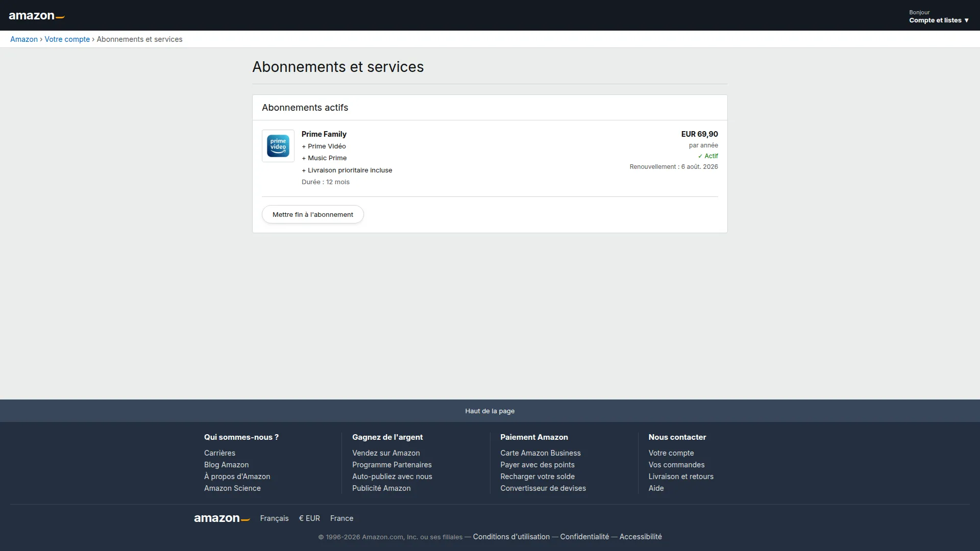Select the + Livraison prioritaire incluse line
980x551 pixels.
click(x=347, y=170)
